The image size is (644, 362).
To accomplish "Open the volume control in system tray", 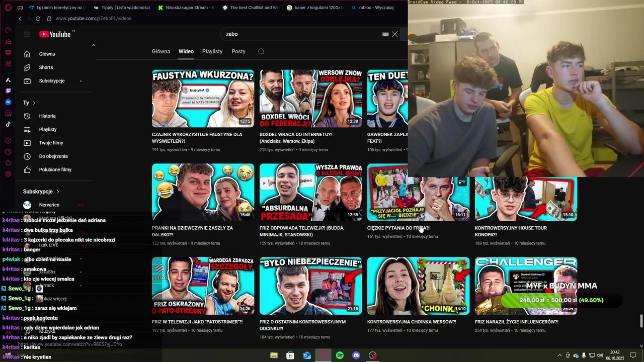I will click(x=600, y=355).
